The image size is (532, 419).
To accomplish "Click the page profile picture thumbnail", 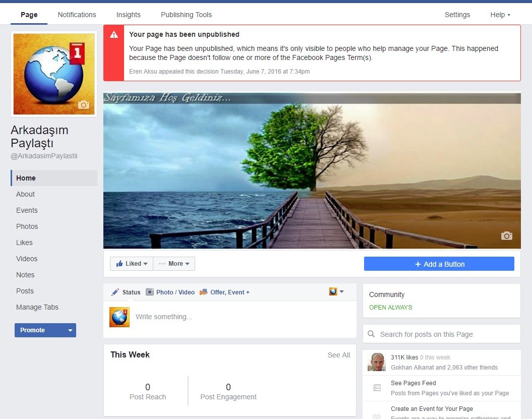I will click(x=54, y=74).
